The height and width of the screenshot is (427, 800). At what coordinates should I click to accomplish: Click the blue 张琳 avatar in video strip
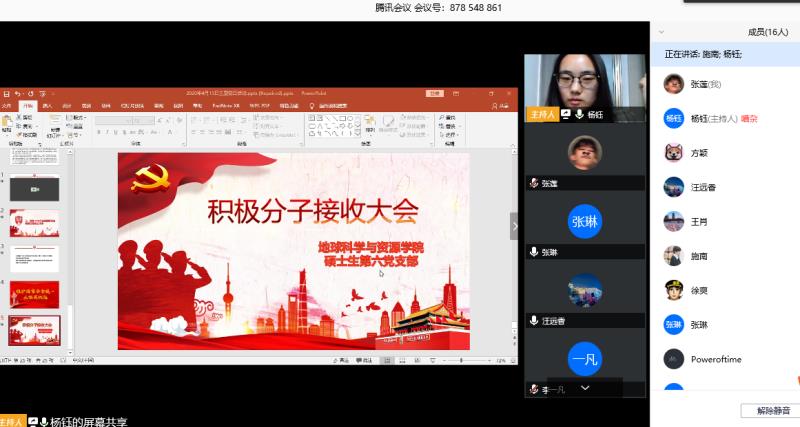click(x=585, y=221)
